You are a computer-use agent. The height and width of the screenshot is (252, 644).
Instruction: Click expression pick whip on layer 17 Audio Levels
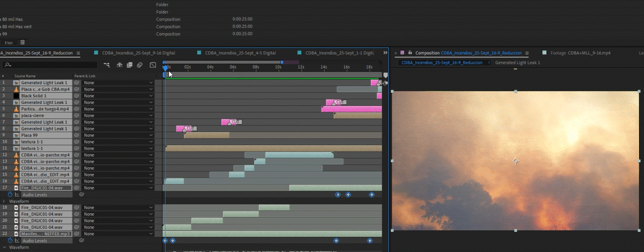pos(82,194)
